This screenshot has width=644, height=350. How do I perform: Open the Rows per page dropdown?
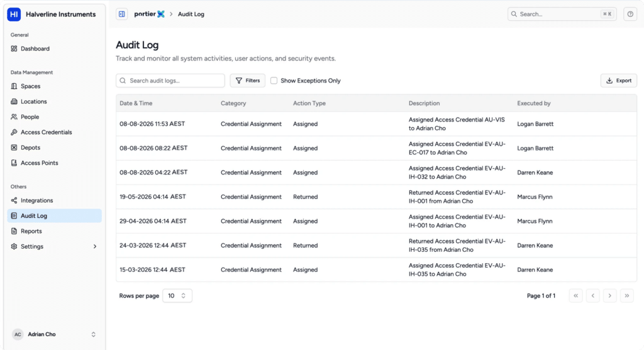(x=177, y=296)
